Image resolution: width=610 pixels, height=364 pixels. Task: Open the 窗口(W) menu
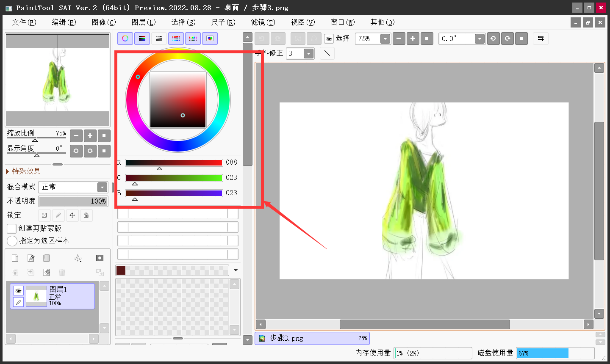343,22
